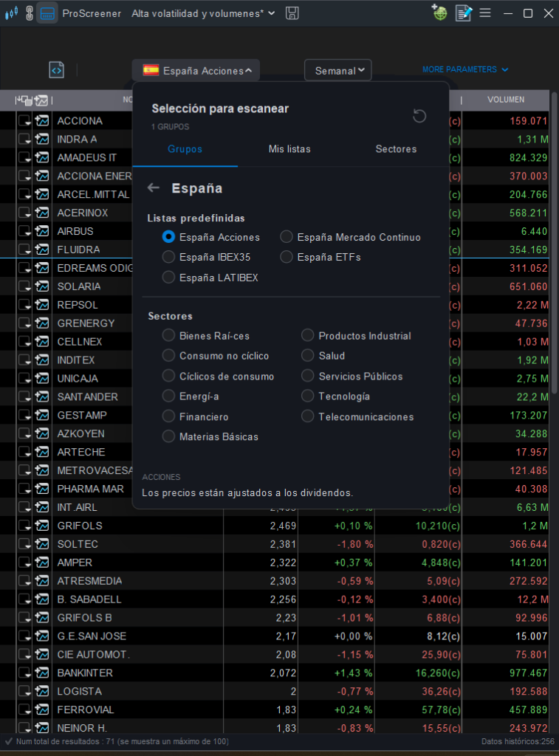Choose the Tecnología sector radio
The height and width of the screenshot is (756, 559).
point(307,396)
